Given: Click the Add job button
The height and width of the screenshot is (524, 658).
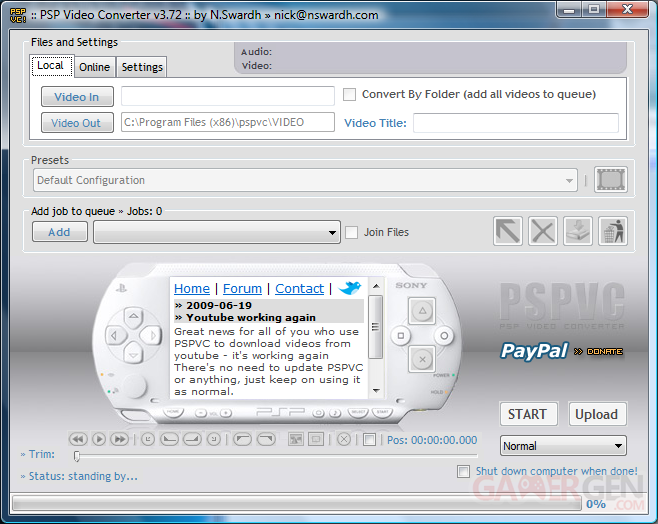Looking at the screenshot, I should 60,232.
